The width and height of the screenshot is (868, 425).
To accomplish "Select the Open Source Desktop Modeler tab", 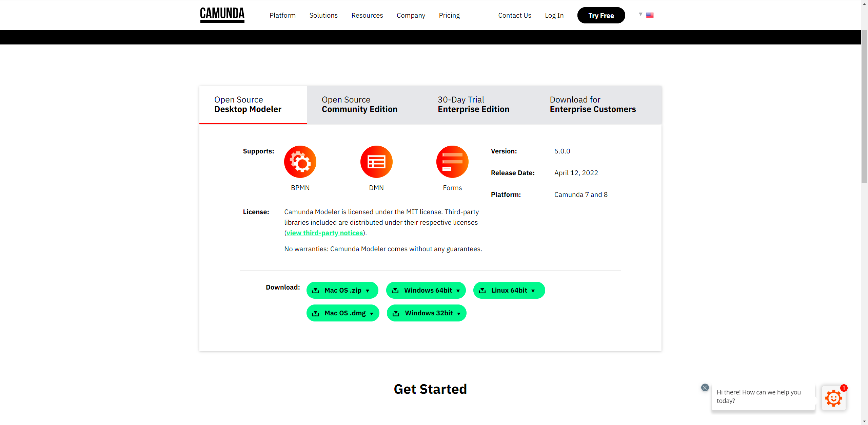I will tap(253, 105).
